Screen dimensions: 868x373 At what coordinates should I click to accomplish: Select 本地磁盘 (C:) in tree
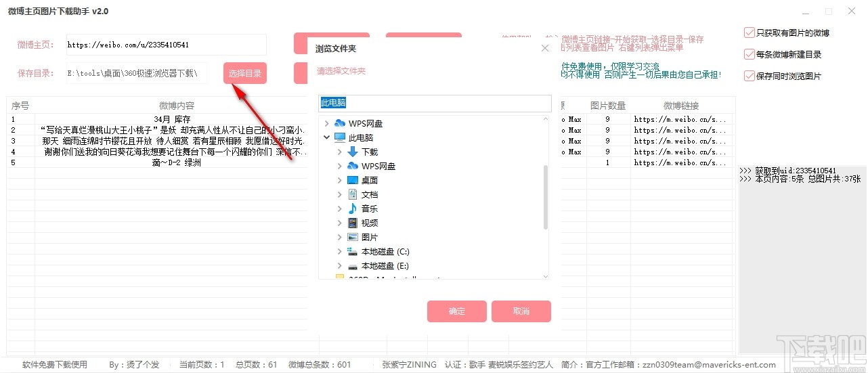(385, 252)
